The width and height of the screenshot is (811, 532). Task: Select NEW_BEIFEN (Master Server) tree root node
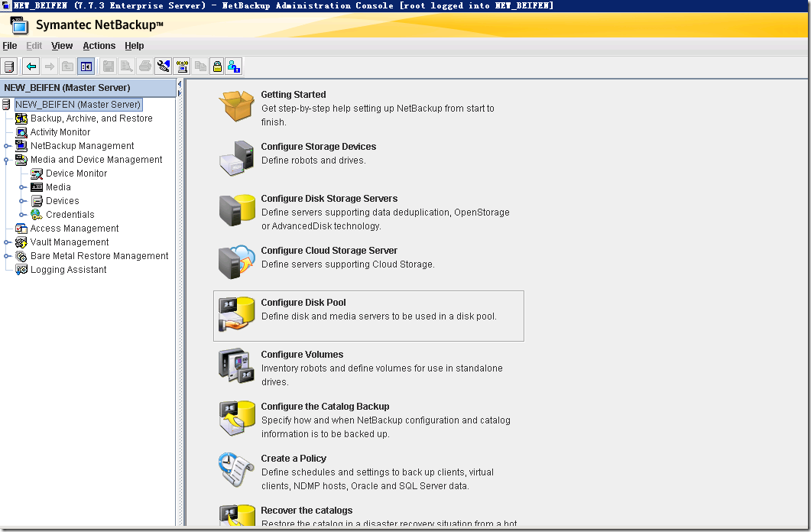(78, 105)
